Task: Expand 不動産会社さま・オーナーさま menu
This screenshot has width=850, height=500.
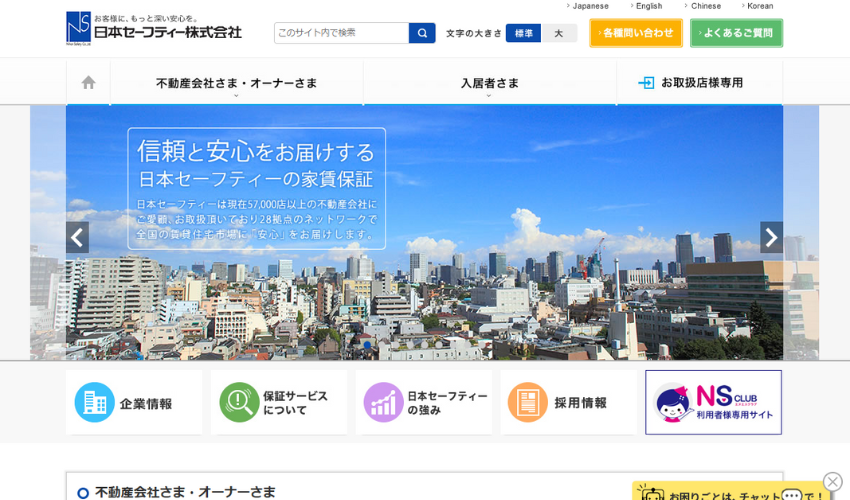Action: point(236,83)
